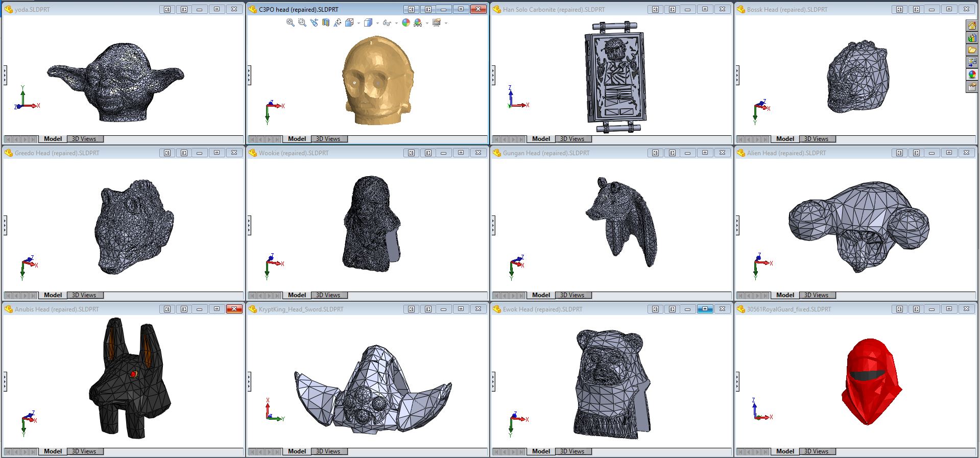Click the gold C3PO head model
Image resolution: width=980 pixels, height=458 pixels.
pyautogui.click(x=377, y=80)
